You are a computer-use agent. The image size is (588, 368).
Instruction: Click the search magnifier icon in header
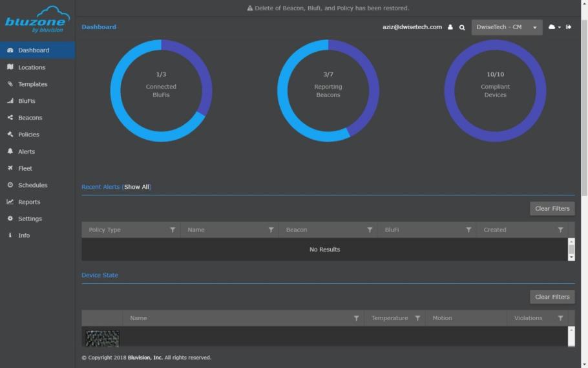pos(462,27)
